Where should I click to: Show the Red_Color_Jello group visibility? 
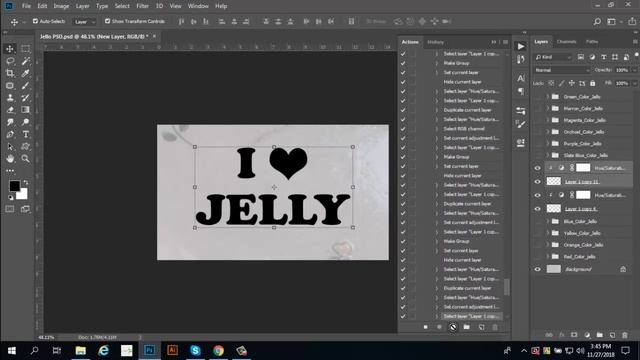click(538, 257)
